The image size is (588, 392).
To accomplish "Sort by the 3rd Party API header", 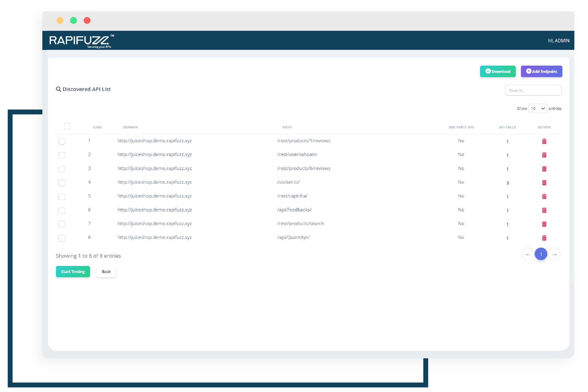I will coord(461,127).
